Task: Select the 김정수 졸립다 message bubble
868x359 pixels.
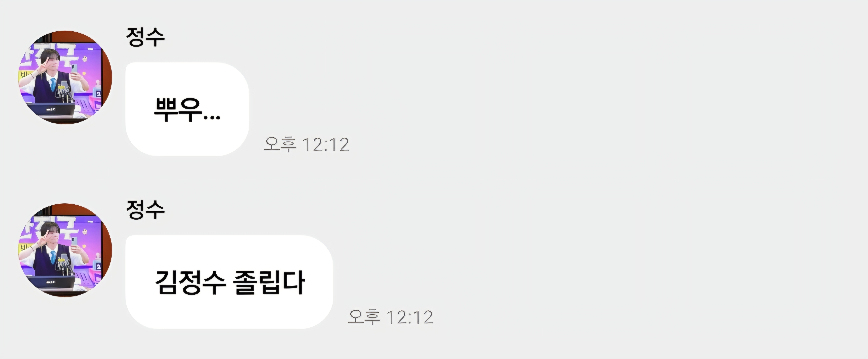Action: pos(229,282)
